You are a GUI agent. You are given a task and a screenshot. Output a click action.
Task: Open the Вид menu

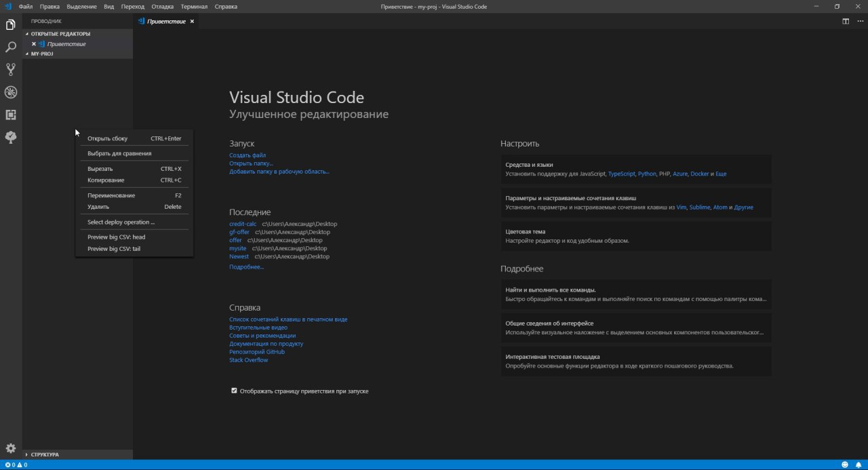[109, 6]
